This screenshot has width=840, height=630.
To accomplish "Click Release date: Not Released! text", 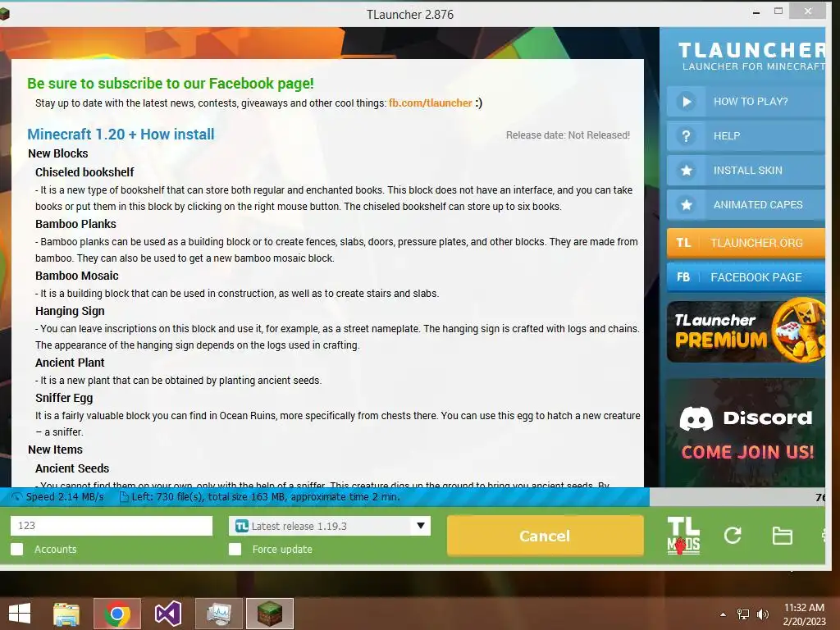I will [568, 135].
